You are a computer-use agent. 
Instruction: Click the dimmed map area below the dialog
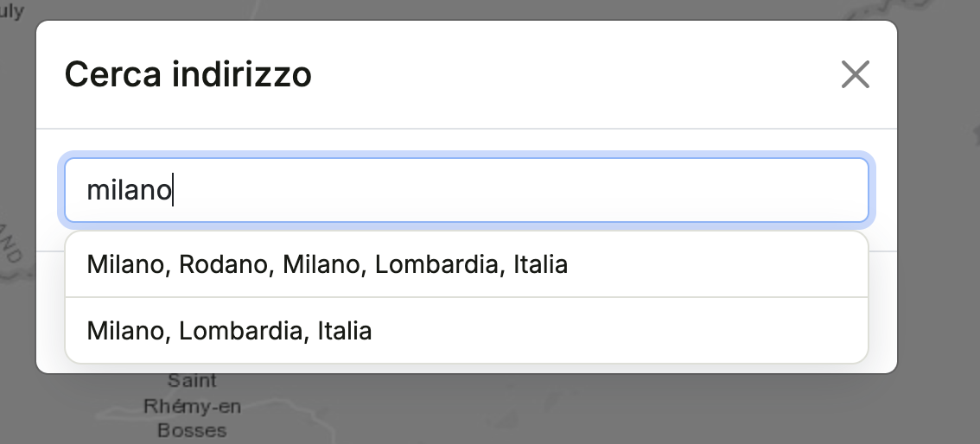tap(563, 409)
